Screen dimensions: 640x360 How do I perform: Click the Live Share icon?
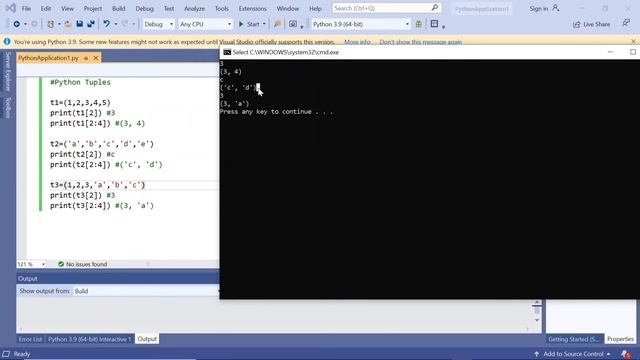(x=576, y=24)
